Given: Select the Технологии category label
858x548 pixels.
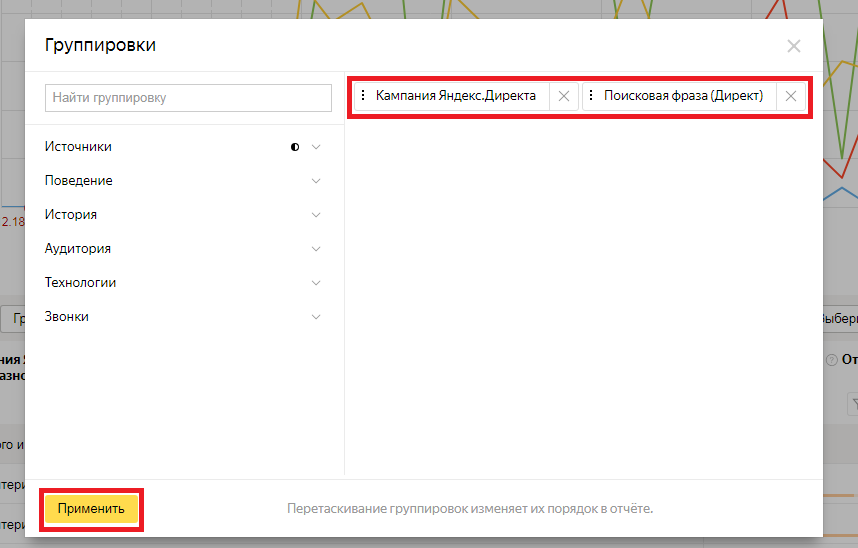Looking at the screenshot, I should tap(80, 283).
